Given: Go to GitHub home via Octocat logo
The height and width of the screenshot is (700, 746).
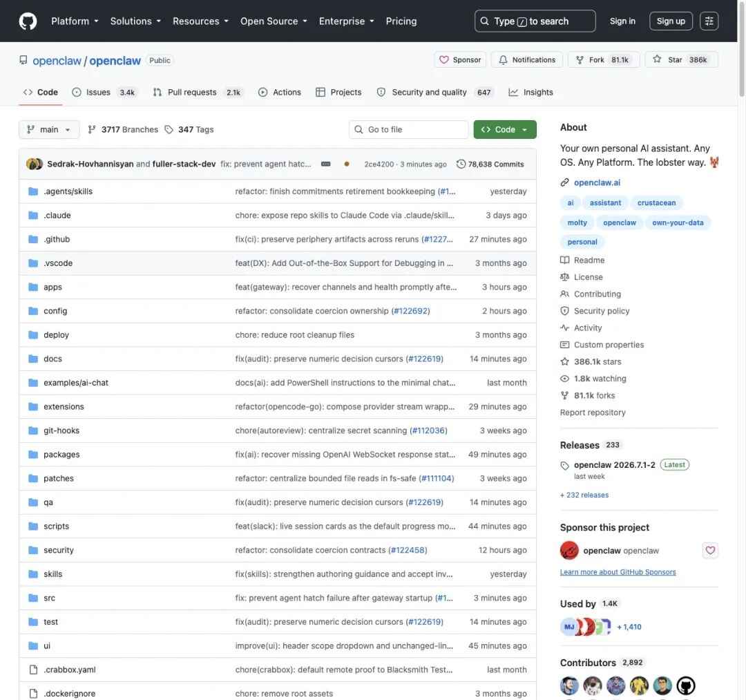Looking at the screenshot, I should (28, 21).
